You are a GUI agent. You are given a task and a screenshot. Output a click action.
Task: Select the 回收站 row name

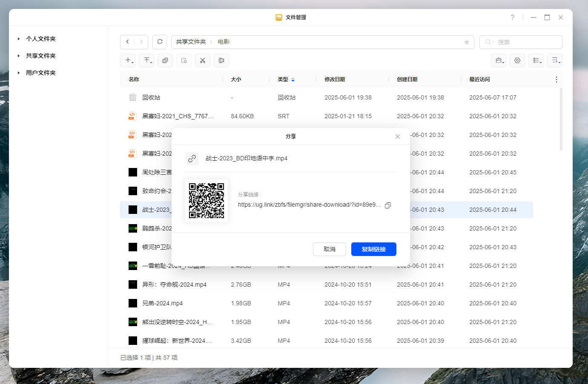tap(151, 97)
